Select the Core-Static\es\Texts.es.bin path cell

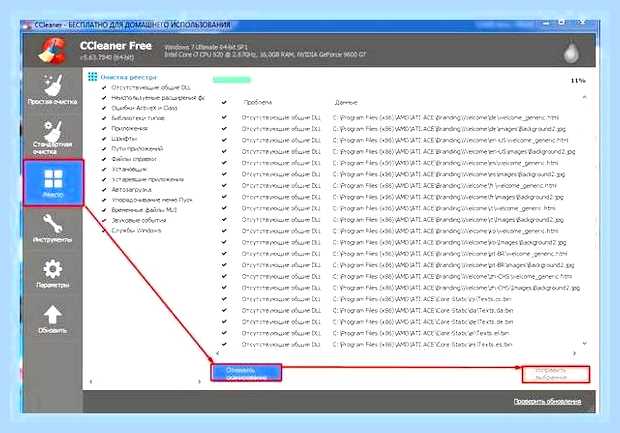pyautogui.click(x=422, y=344)
